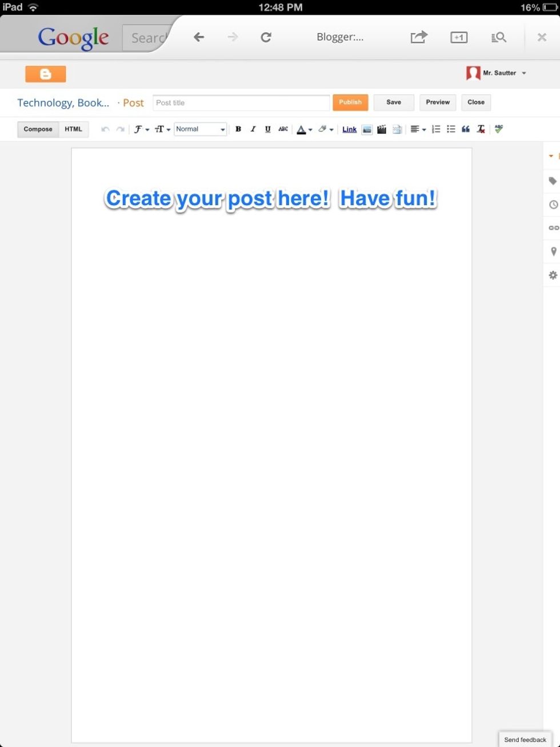This screenshot has width=560, height=747.
Task: Click the Underline formatting icon
Action: click(x=267, y=129)
